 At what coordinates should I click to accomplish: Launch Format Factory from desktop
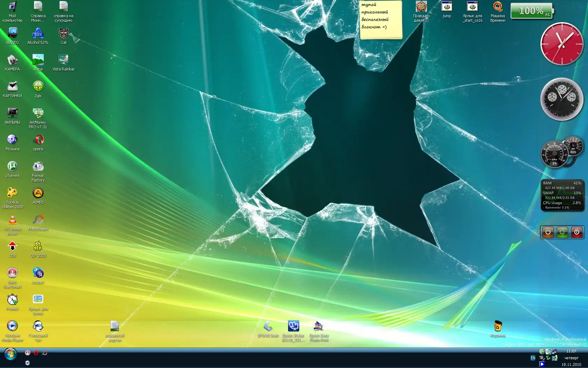[38, 166]
